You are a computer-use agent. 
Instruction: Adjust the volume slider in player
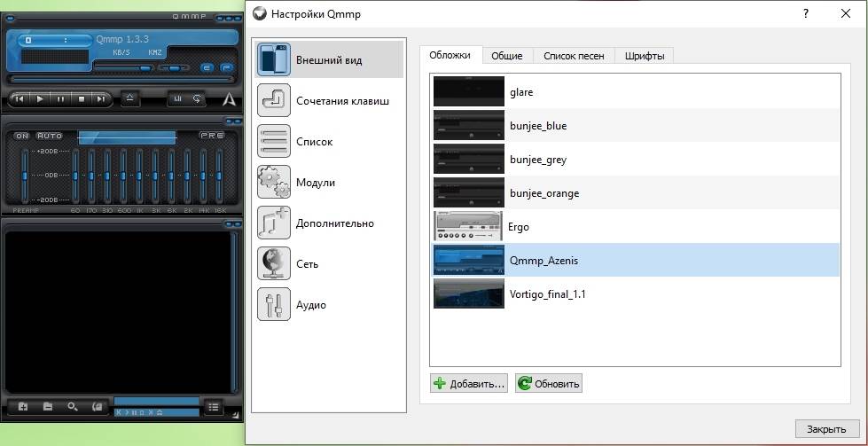tap(123, 68)
